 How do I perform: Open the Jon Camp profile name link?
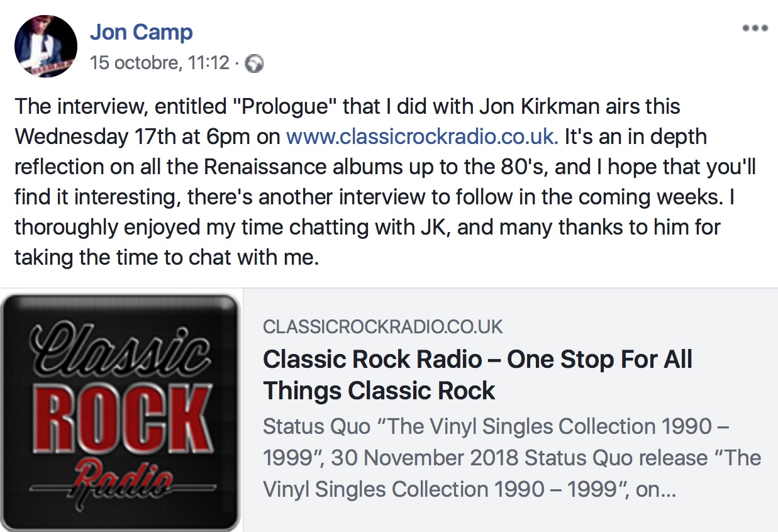[x=141, y=31]
